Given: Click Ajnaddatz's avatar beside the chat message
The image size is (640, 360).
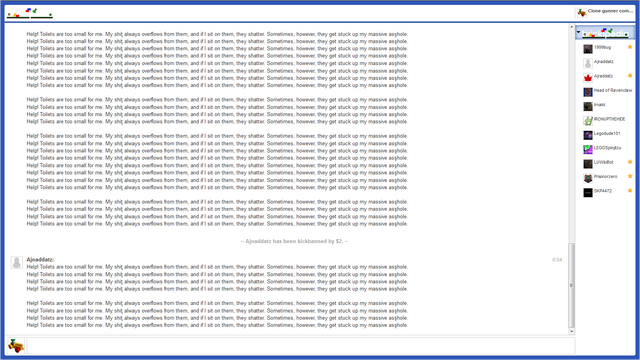Looking at the screenshot, I should (x=17, y=262).
